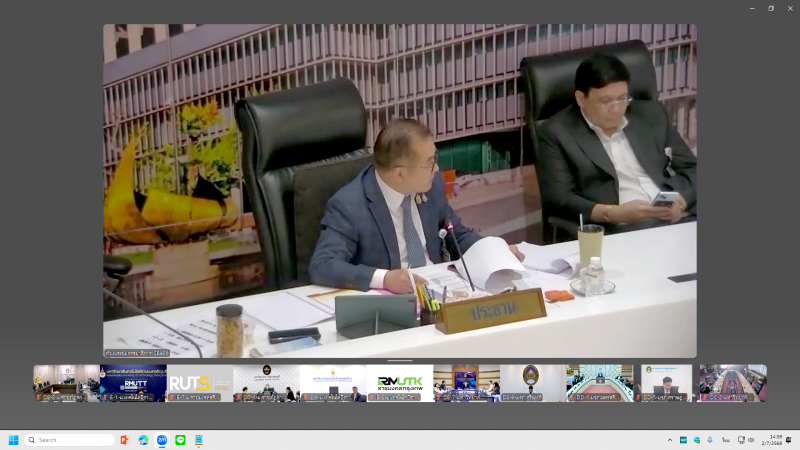Open the volume speaker icon in tray

pyautogui.click(x=751, y=440)
